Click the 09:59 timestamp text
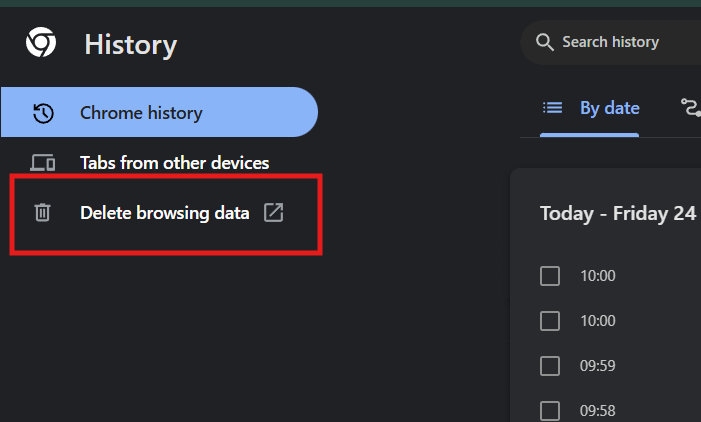The image size is (701, 422). click(598, 366)
